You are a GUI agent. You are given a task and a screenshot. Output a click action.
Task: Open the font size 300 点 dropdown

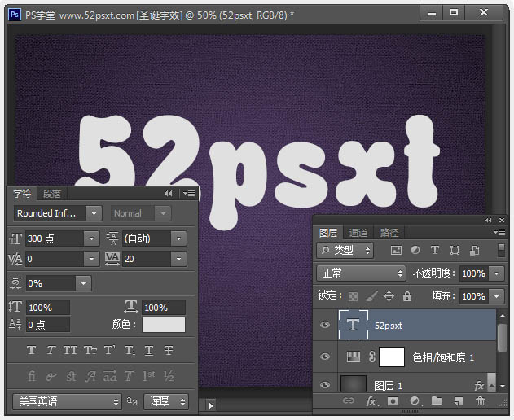pos(92,238)
